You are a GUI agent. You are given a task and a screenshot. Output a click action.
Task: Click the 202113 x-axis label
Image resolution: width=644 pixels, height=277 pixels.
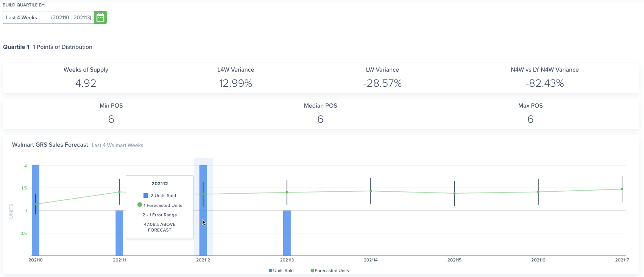tap(287, 260)
